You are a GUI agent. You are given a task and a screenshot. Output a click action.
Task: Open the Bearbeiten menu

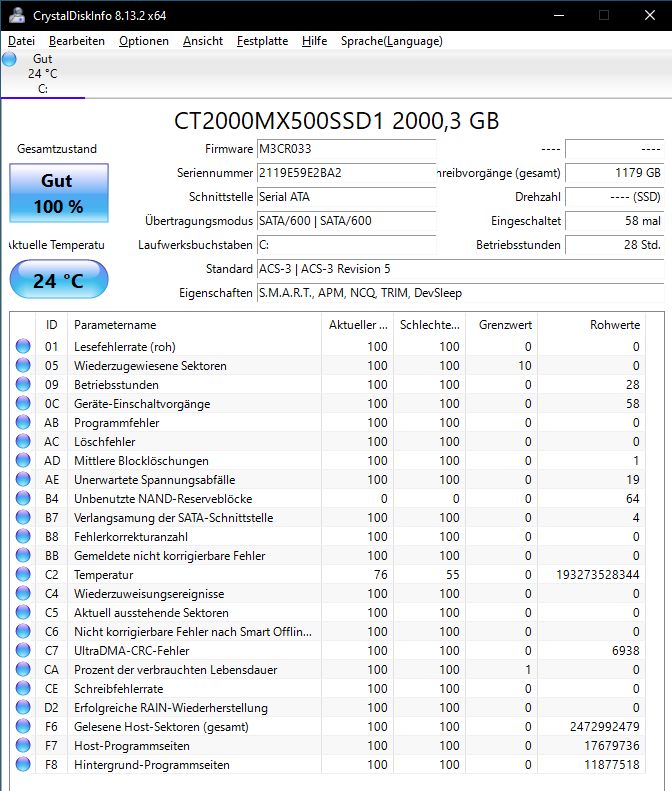click(77, 41)
